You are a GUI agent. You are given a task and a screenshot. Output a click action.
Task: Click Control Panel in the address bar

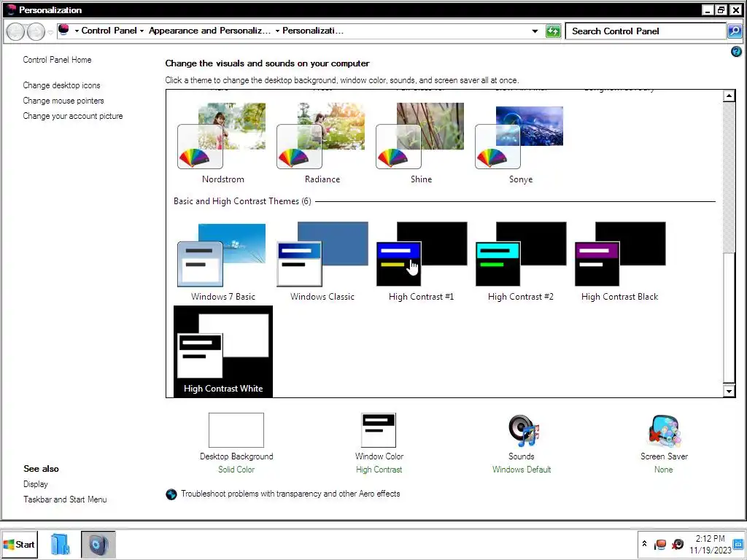pos(109,31)
